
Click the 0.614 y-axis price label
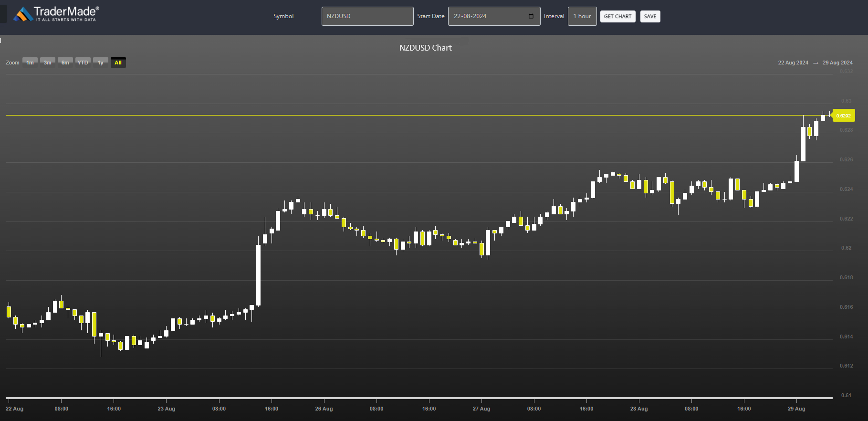point(846,337)
